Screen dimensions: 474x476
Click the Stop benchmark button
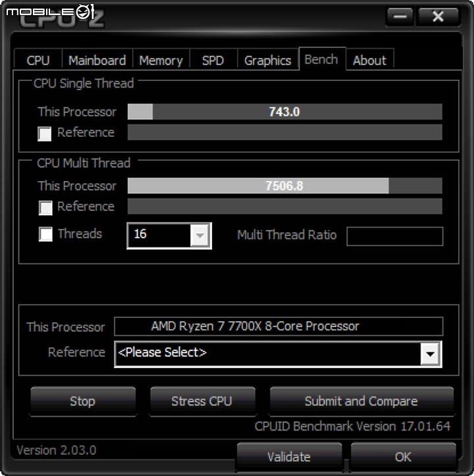pos(83,401)
